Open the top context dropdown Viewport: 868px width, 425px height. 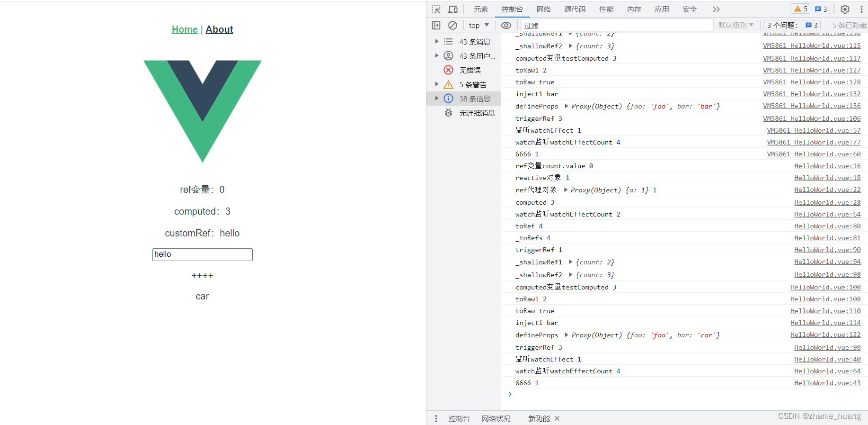pyautogui.click(x=479, y=25)
